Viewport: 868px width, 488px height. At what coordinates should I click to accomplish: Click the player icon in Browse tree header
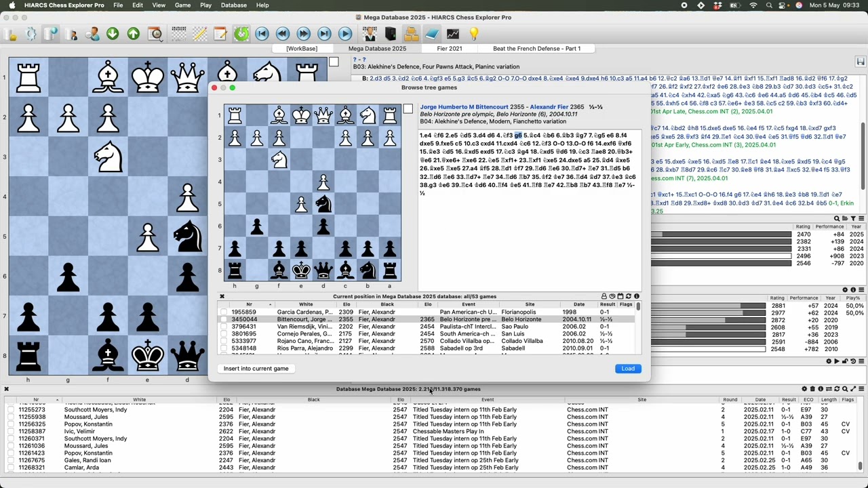pyautogui.click(x=604, y=296)
